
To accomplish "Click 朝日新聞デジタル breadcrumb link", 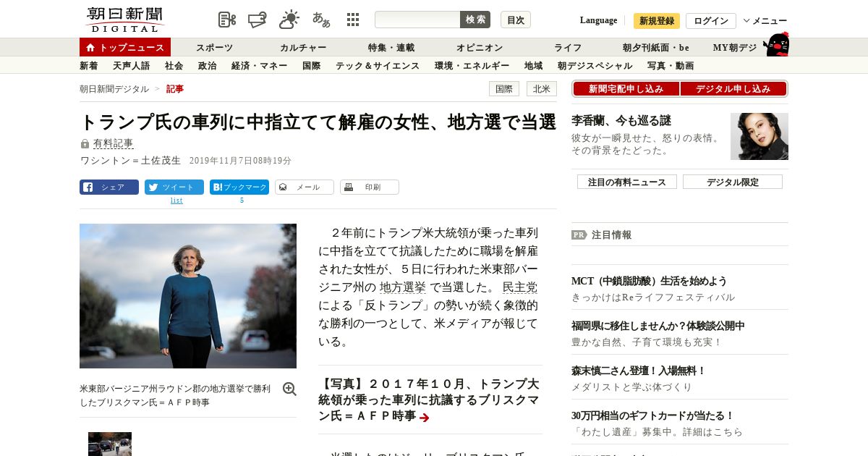I will (114, 89).
